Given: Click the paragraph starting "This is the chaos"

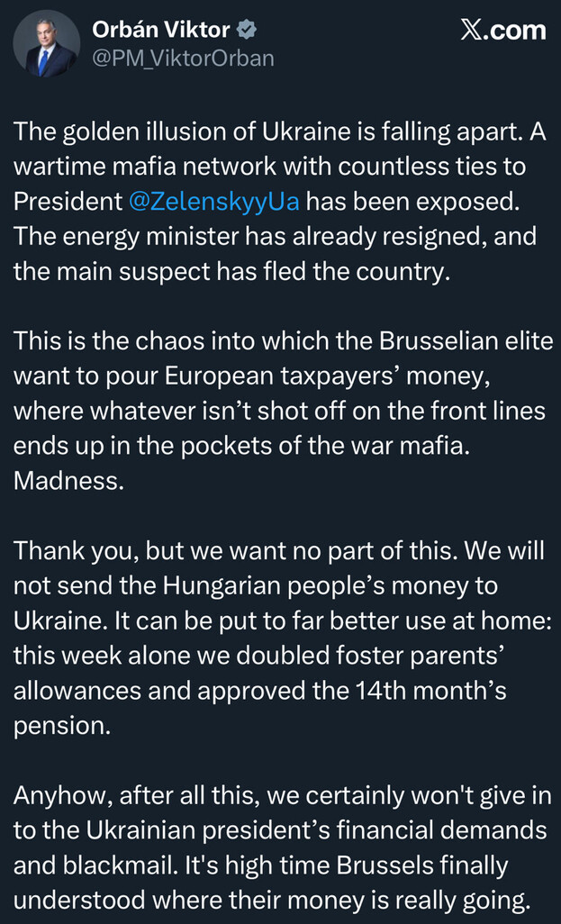Looking at the screenshot, I should coord(279,410).
